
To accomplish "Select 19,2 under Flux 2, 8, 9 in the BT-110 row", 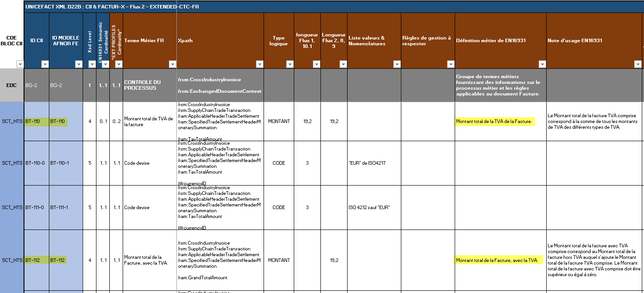I will (334, 121).
